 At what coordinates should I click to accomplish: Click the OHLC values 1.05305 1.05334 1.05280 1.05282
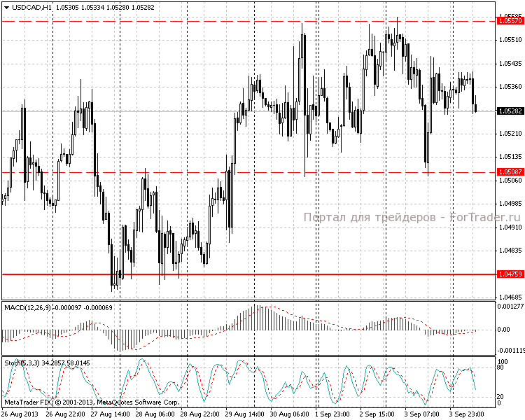[x=105, y=8]
